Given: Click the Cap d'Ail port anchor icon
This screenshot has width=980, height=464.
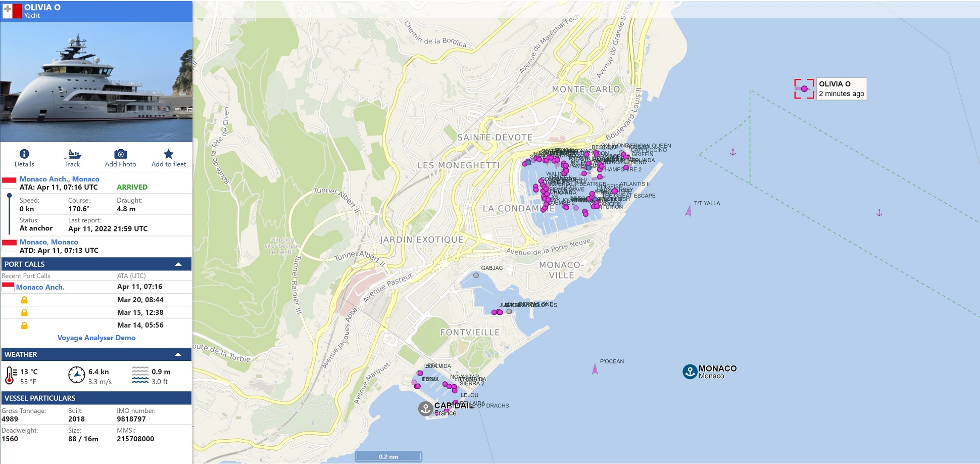Looking at the screenshot, I should tap(425, 408).
